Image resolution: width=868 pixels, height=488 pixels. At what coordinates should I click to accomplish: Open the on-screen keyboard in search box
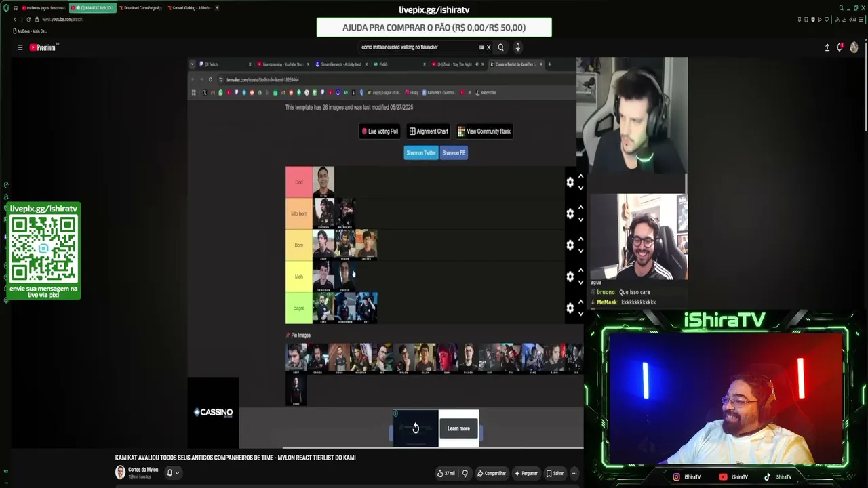click(x=481, y=47)
